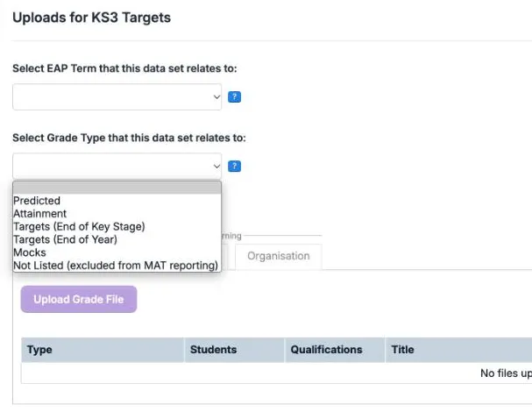532x419 pixels.
Task: Select the blank option in Grade Type list
Action: pyautogui.click(x=117, y=188)
